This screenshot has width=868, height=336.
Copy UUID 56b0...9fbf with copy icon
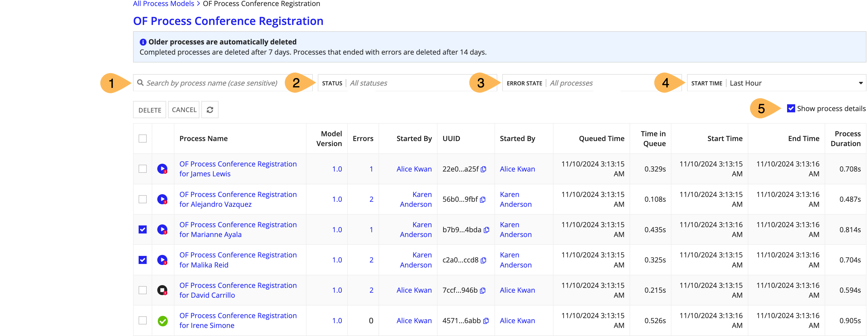483,199
